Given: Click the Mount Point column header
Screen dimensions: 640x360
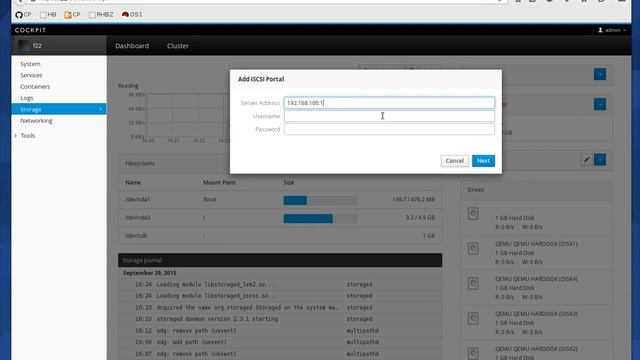Looking at the screenshot, I should coord(219,182).
